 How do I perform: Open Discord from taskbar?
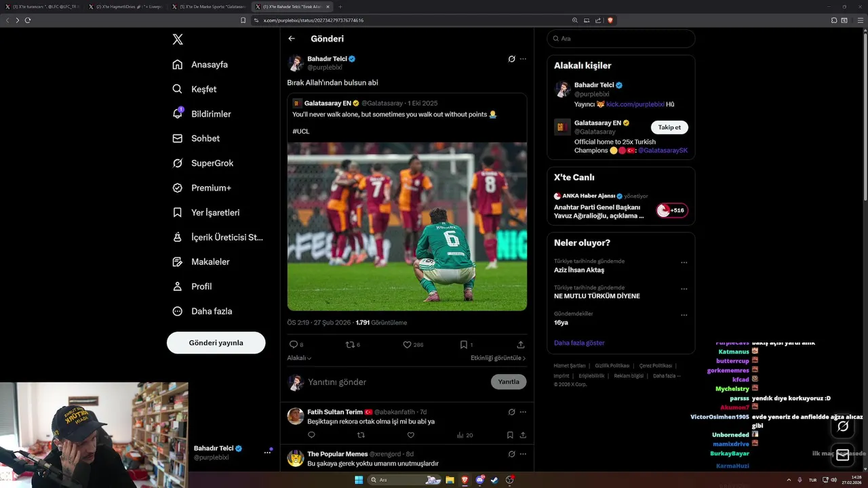pos(480,480)
